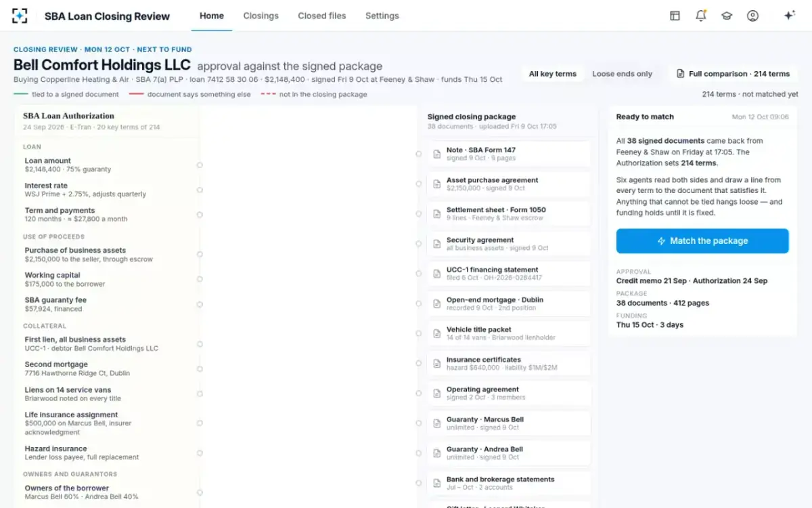Viewport: 812px width, 508px height.
Task: Click the document icon for UCC-1 financing statement
Action: click(437, 274)
